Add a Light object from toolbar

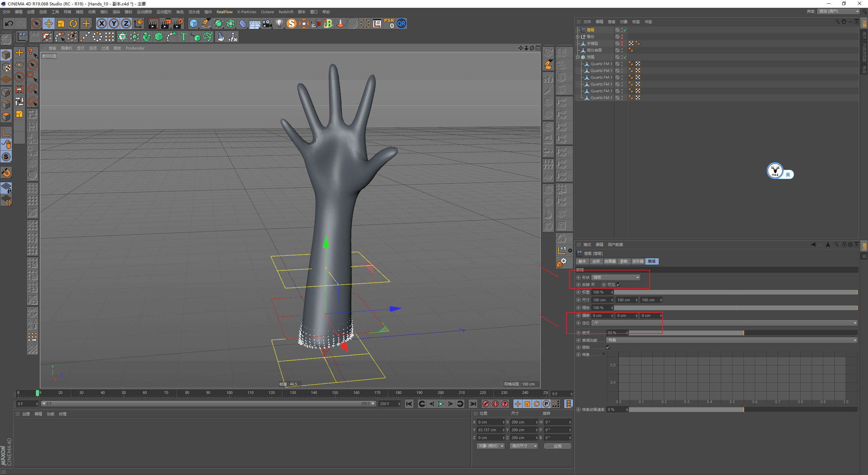click(279, 23)
